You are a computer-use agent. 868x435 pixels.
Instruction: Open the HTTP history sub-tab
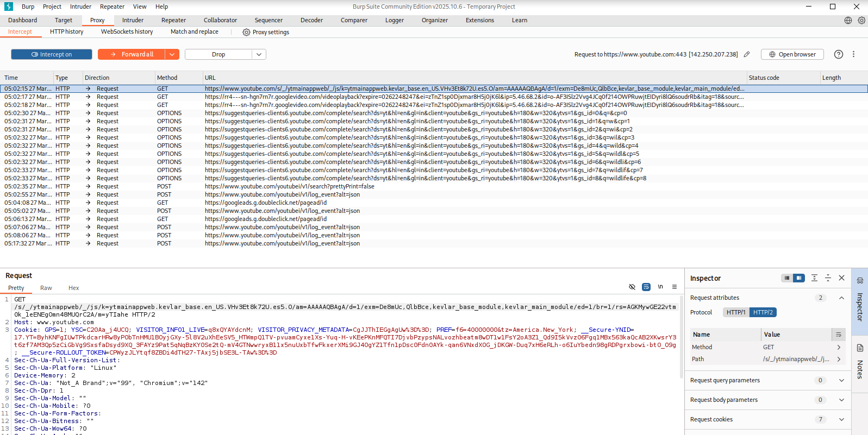tap(67, 31)
